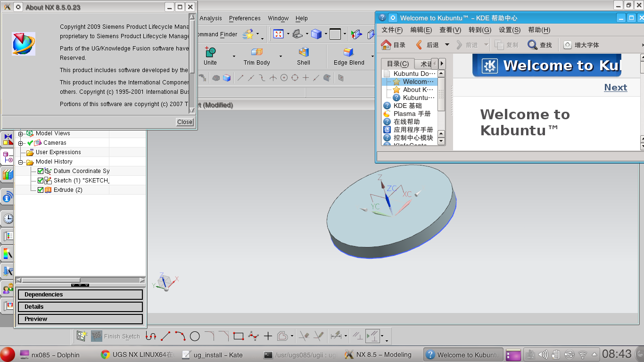Viewport: 644px width, 362px height.
Task: Open 文件(F) menu in KDE help center
Action: tap(392, 30)
